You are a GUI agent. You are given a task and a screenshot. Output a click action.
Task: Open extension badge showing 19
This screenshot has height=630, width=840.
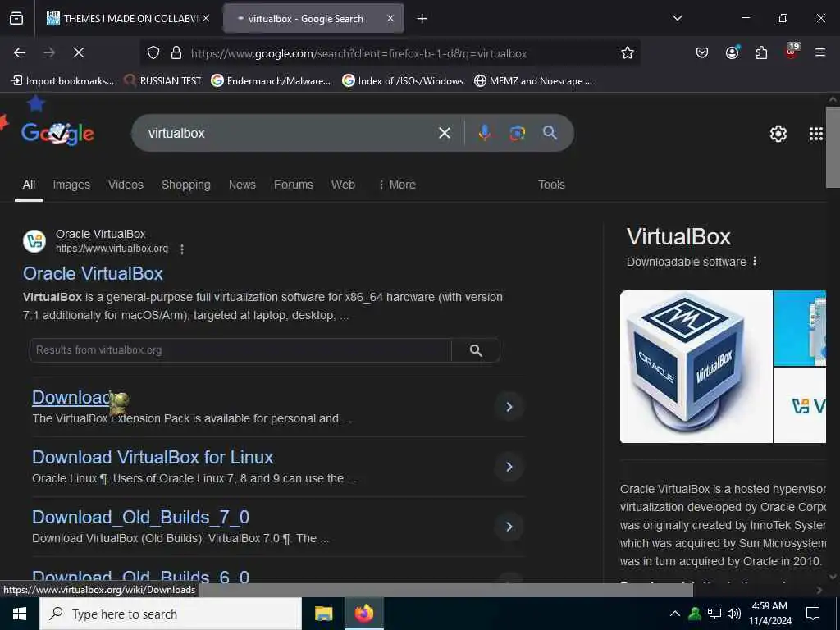click(792, 52)
